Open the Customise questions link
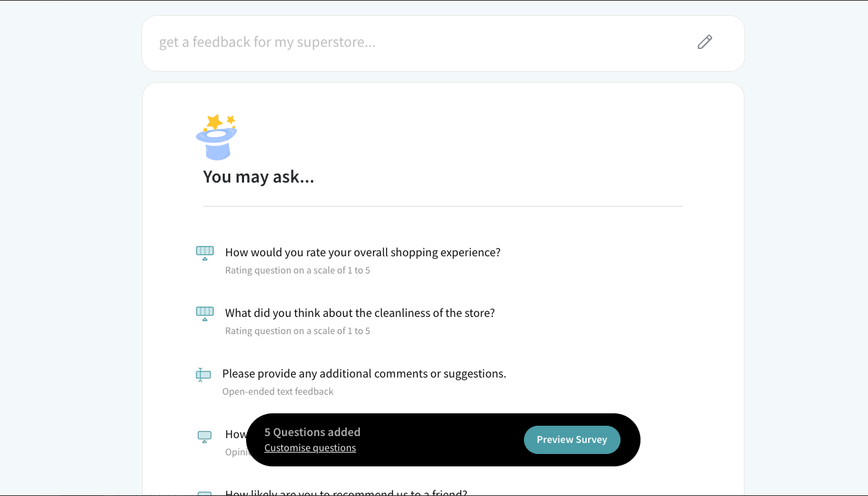The width and height of the screenshot is (868, 496). [310, 448]
